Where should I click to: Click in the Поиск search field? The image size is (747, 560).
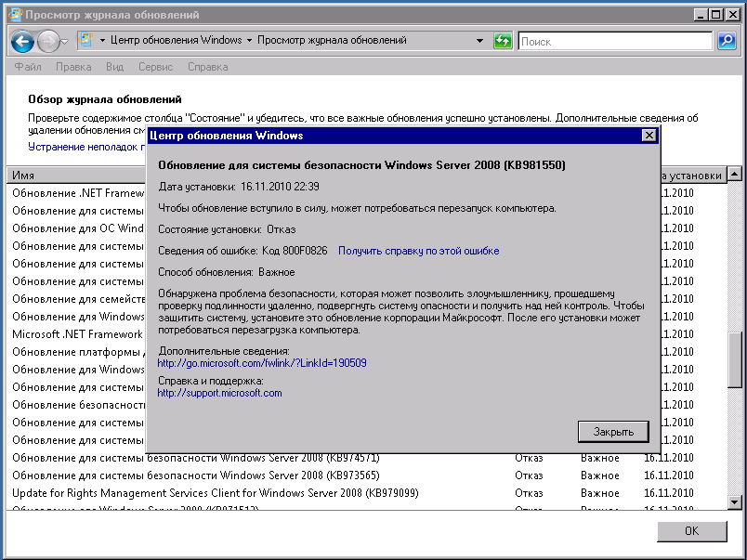coord(615,41)
